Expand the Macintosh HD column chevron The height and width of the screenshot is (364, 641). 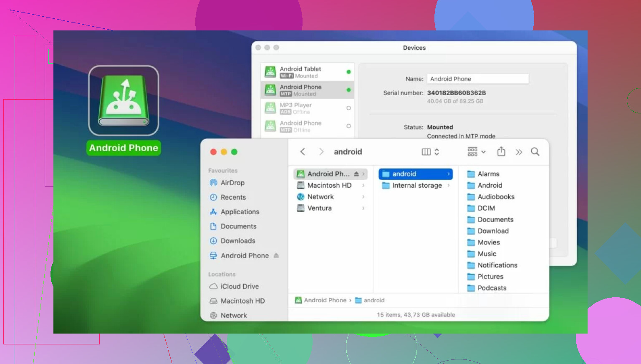[x=363, y=185]
